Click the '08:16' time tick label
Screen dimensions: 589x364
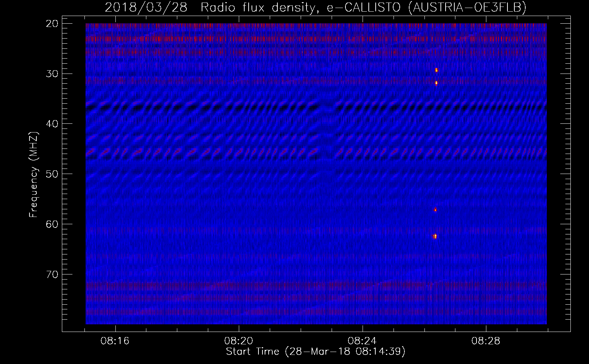[x=115, y=341]
